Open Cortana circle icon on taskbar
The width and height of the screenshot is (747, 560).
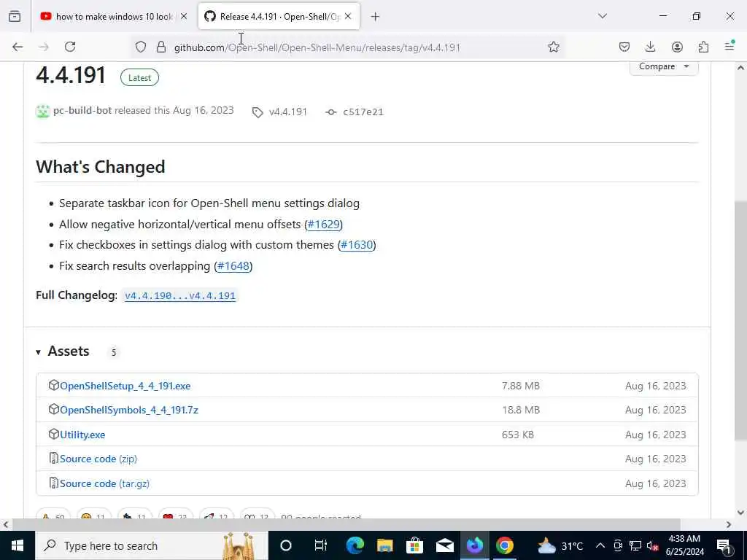[286, 545]
